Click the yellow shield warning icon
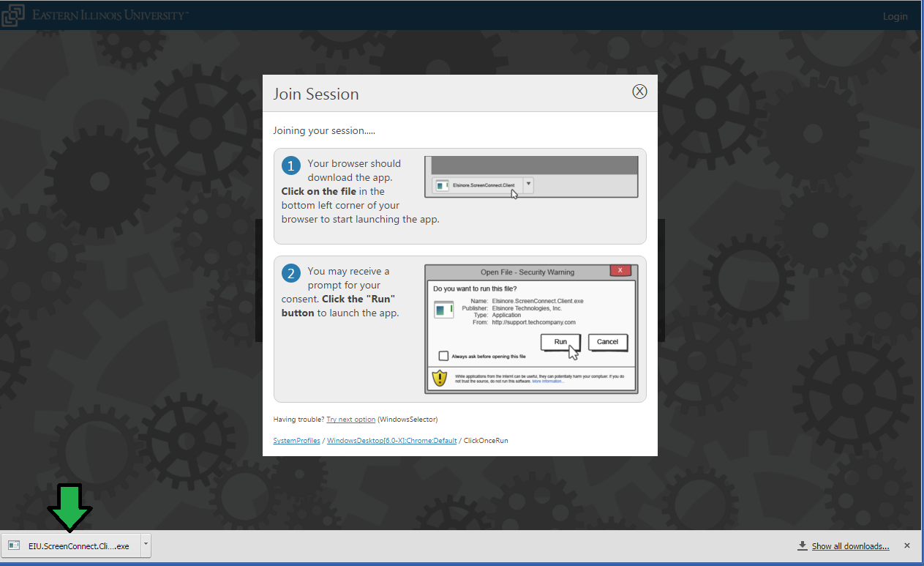 pyautogui.click(x=439, y=378)
